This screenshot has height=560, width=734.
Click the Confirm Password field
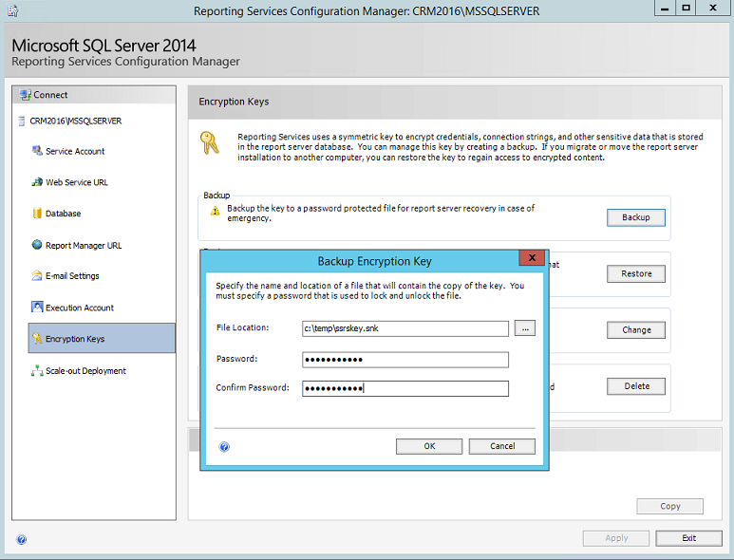[405, 388]
